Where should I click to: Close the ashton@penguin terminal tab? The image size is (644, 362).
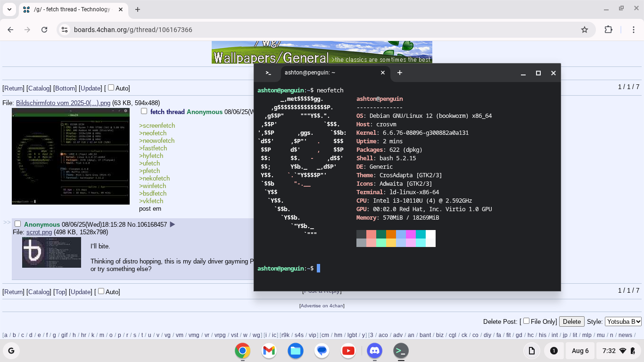coord(383,73)
